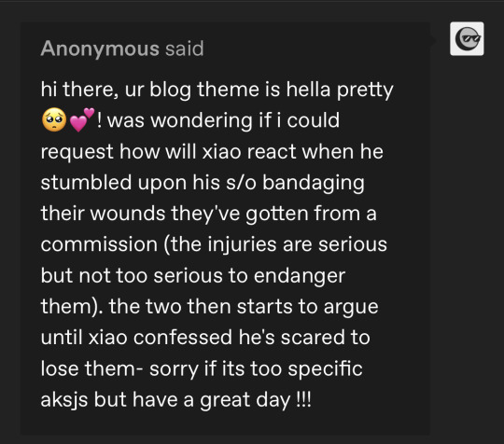Click the text "stumbled upon his s/o bandaging"
The height and width of the screenshot is (444, 504).
pos(203,183)
